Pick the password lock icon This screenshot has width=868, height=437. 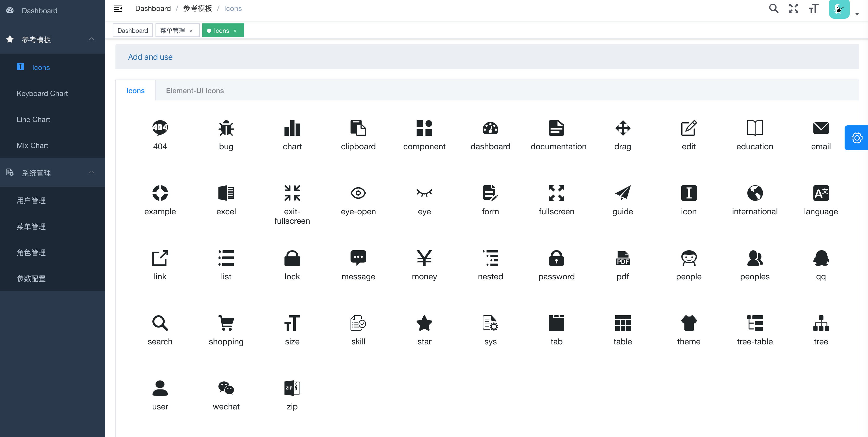[556, 258]
